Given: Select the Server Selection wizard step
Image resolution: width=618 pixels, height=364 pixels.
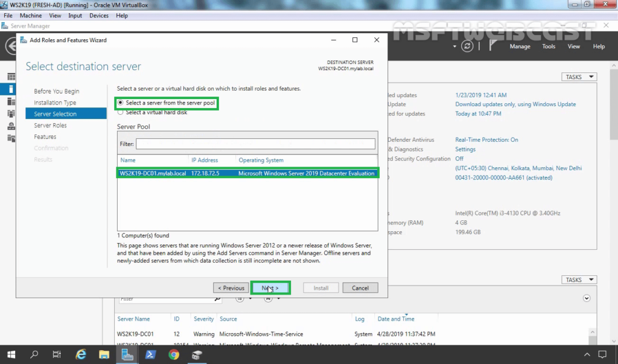Looking at the screenshot, I should pos(66,113).
